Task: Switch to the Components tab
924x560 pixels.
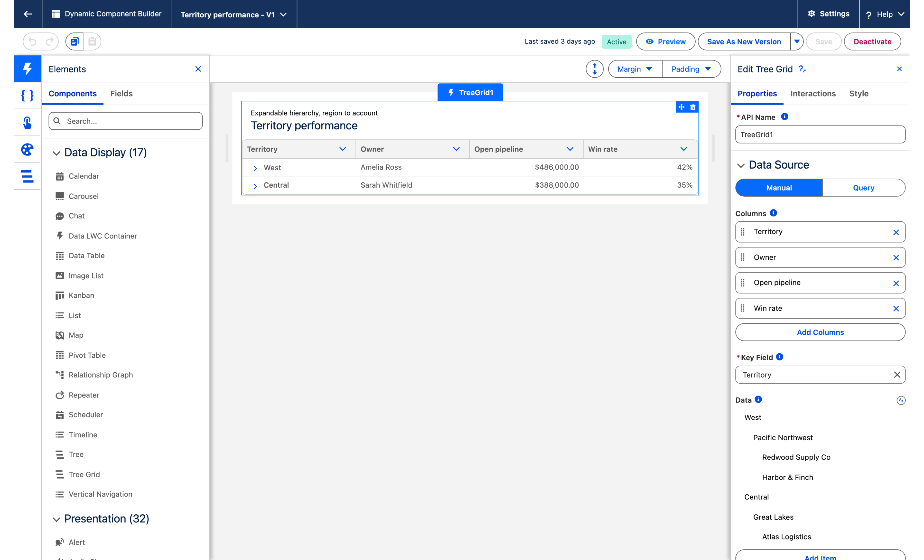Action: coord(72,94)
